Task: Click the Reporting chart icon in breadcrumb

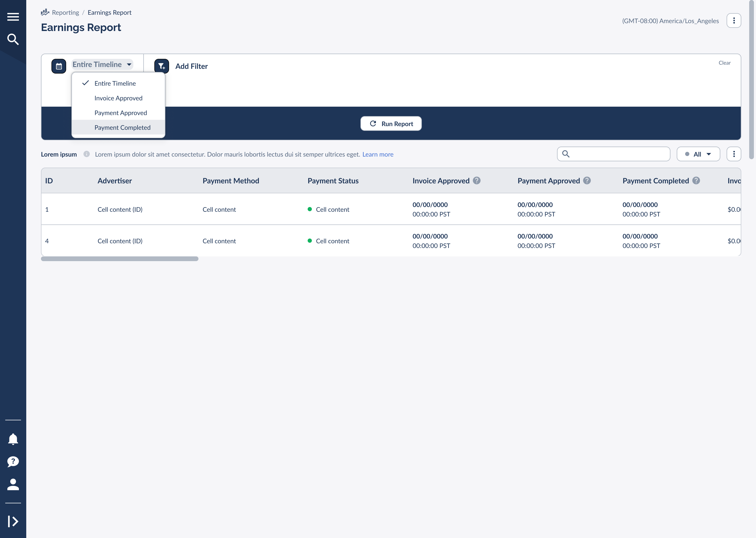Action: (x=45, y=12)
